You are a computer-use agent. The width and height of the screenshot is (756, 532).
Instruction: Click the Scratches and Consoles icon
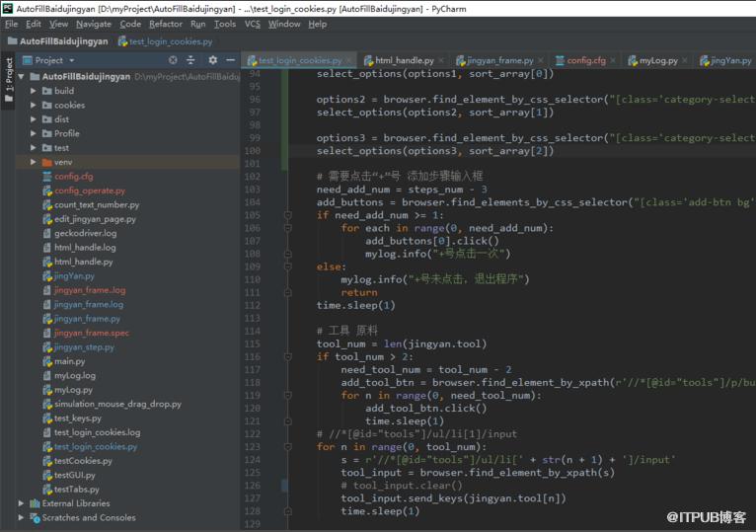(35, 517)
